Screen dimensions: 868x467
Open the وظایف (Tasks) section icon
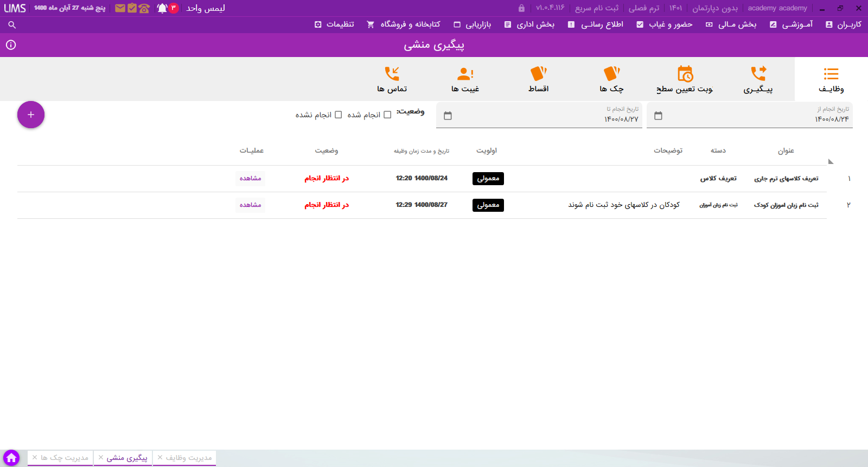831,73
